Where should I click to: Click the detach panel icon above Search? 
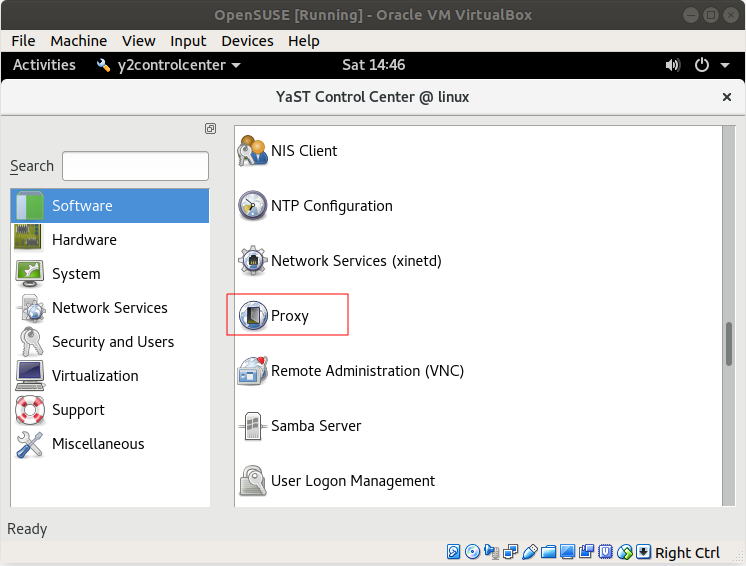point(210,128)
